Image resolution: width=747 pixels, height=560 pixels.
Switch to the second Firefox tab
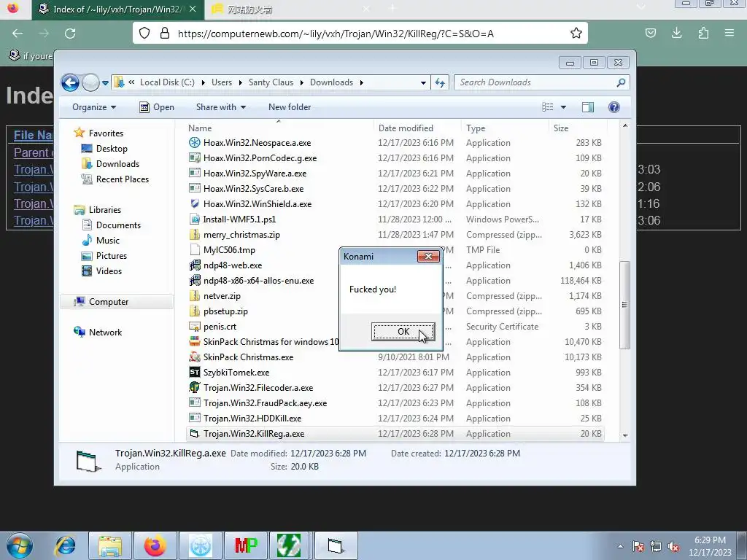pos(290,9)
